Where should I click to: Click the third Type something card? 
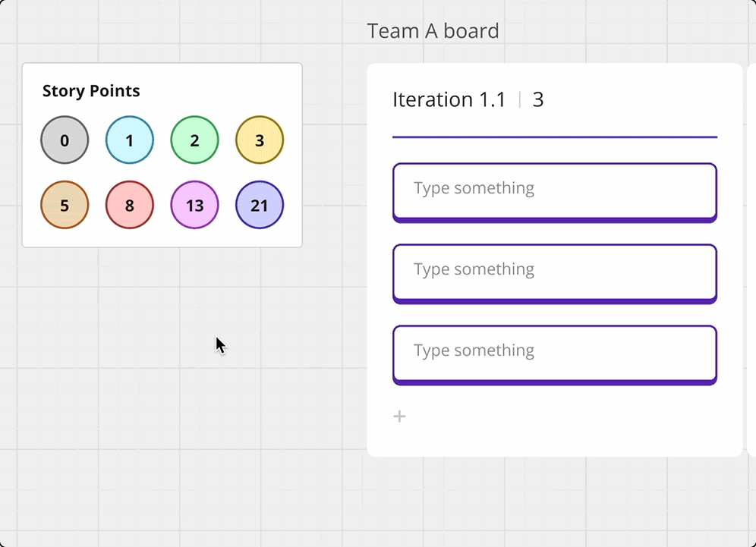pyautogui.click(x=554, y=354)
